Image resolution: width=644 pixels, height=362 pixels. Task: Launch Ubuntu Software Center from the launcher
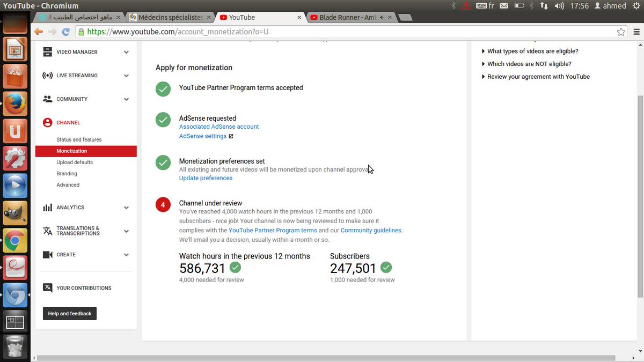15,76
